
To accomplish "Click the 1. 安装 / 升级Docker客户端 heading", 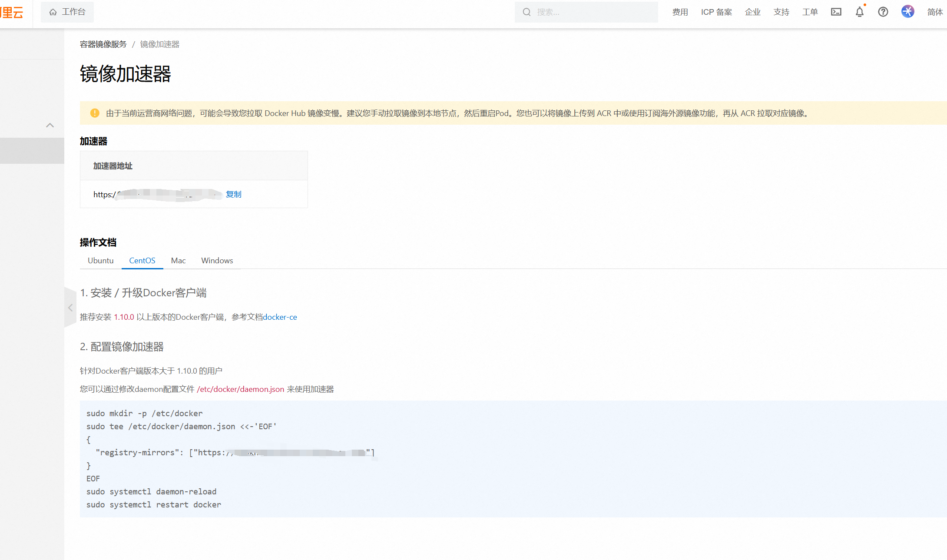I will [x=143, y=293].
